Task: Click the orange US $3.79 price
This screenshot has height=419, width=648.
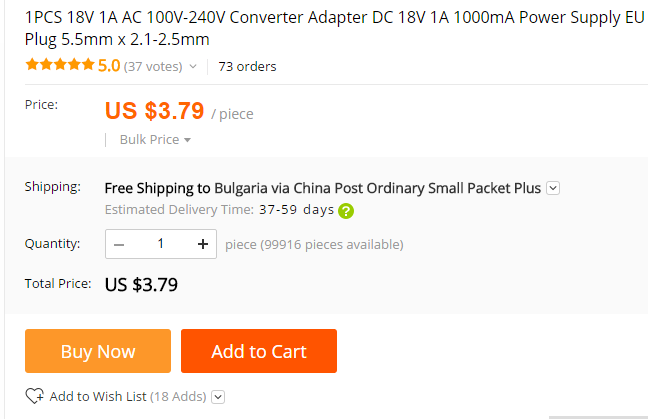Action: click(155, 110)
